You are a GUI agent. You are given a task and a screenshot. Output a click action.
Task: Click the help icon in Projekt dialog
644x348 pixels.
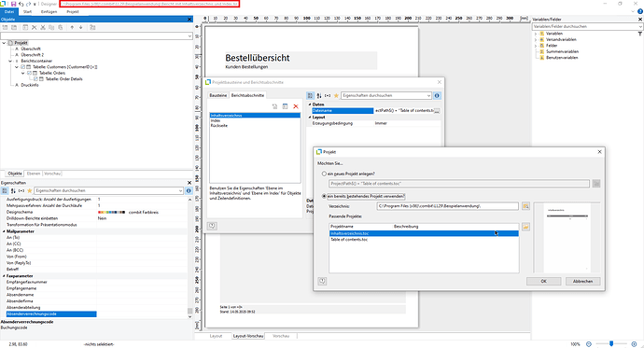click(x=322, y=281)
